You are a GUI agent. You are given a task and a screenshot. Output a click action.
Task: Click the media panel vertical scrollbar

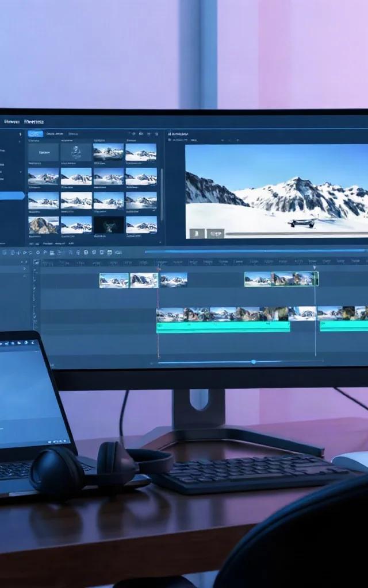pyautogui.click(x=162, y=194)
